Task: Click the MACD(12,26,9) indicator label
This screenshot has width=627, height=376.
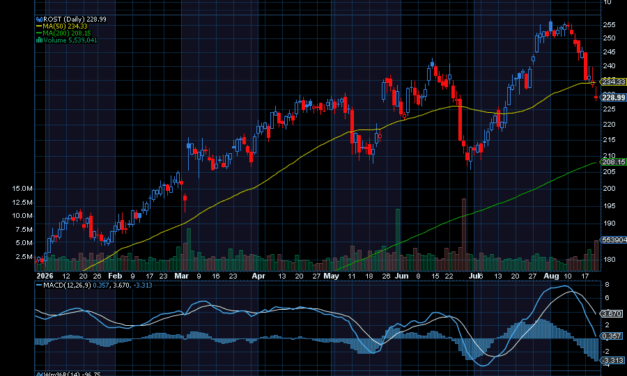Action: 67,285
